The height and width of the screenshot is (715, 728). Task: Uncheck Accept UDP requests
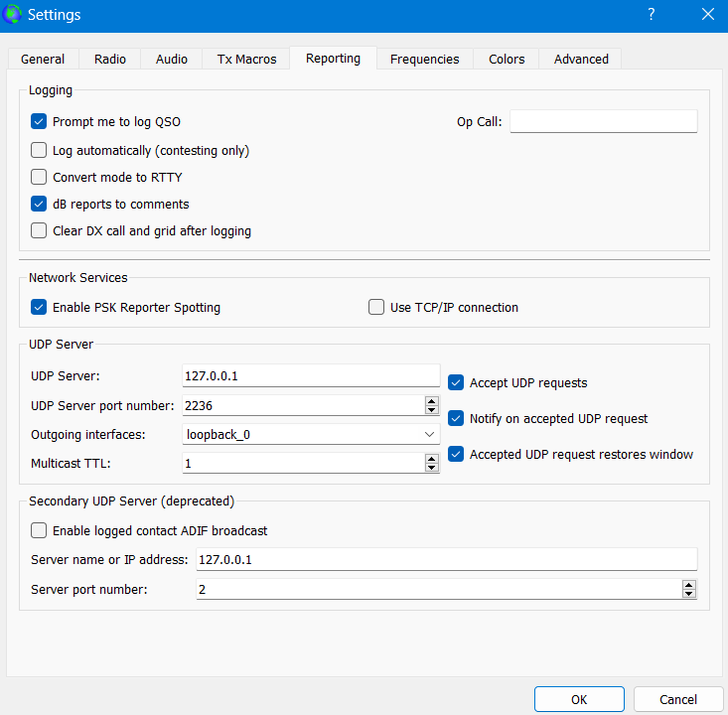(456, 382)
